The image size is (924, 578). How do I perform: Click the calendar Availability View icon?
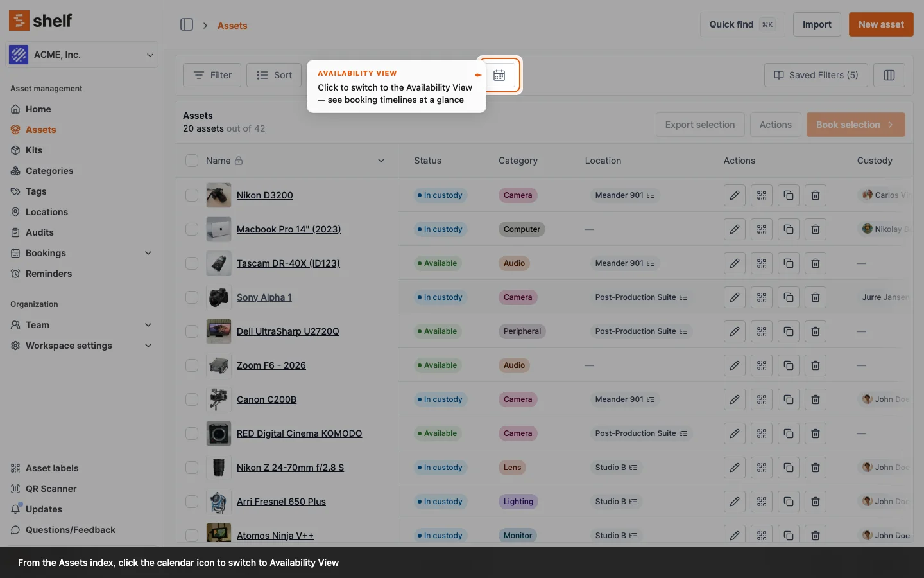point(499,75)
